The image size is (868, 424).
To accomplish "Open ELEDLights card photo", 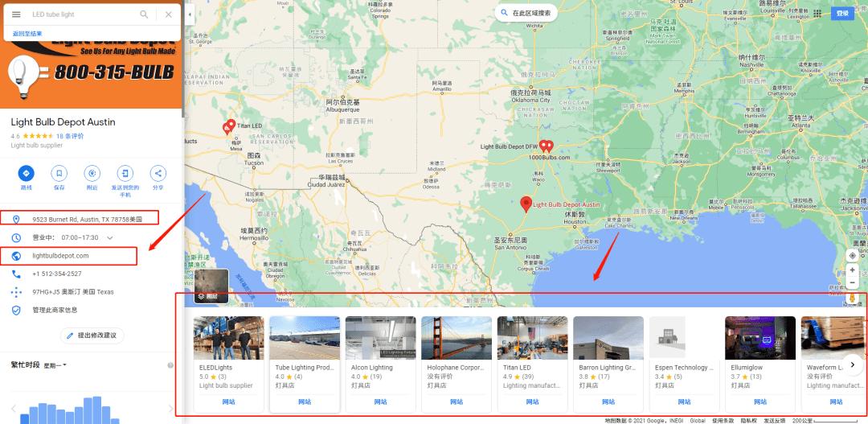I will click(228, 338).
